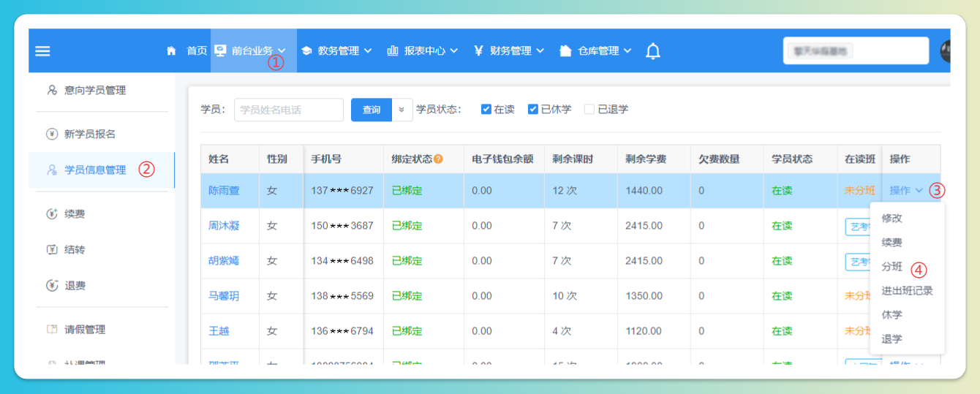Click the 未分班 tag in 陈雨萱's row
This screenshot has height=394, width=980.
[x=860, y=190]
